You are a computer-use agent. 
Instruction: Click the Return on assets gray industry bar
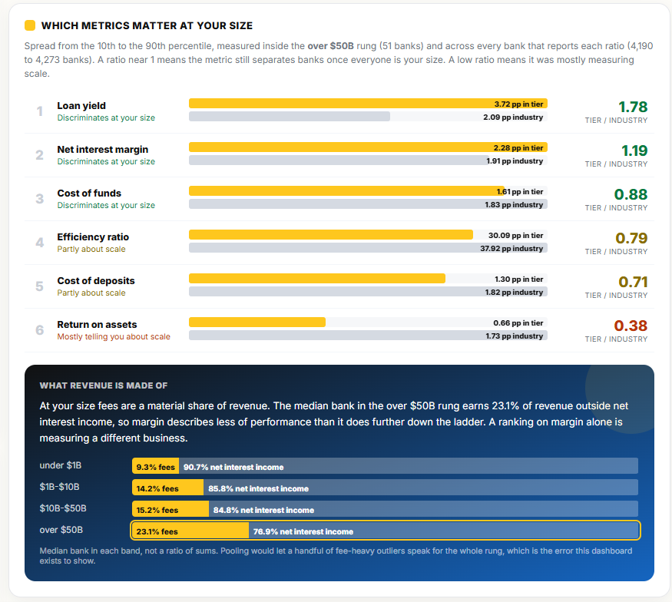point(368,335)
